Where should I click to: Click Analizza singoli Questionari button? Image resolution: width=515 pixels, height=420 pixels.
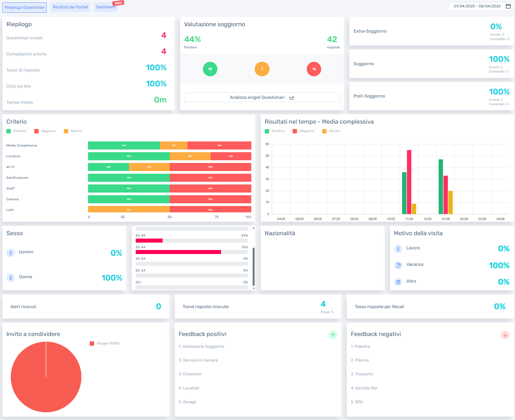[x=262, y=97]
